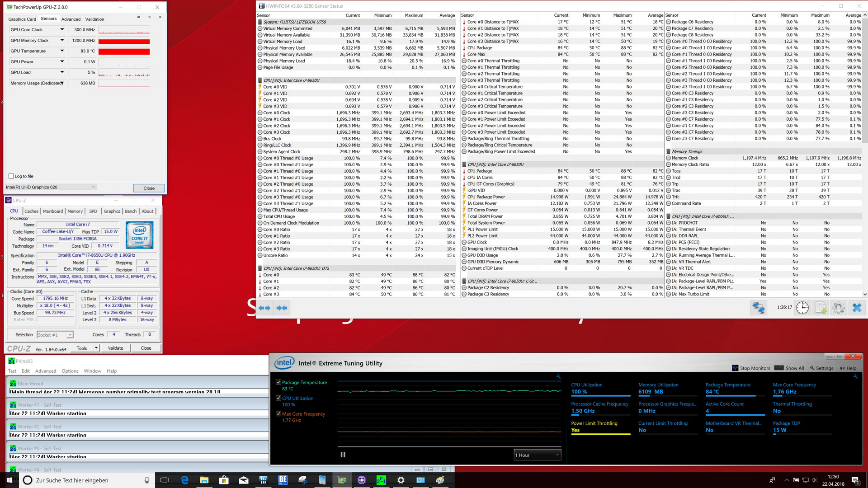Viewport: 868px width, 488px height.
Task: Open Memory Usage (Dedicated) sensor dropdown
Action: [x=62, y=83]
